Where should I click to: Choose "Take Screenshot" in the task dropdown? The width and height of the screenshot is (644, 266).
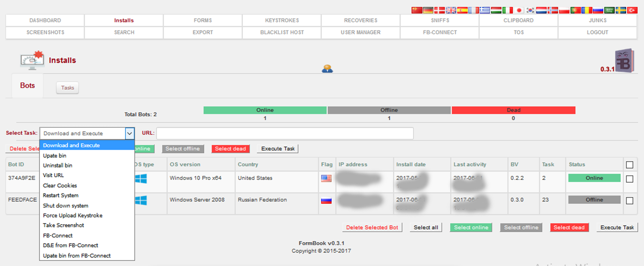[x=87, y=225]
